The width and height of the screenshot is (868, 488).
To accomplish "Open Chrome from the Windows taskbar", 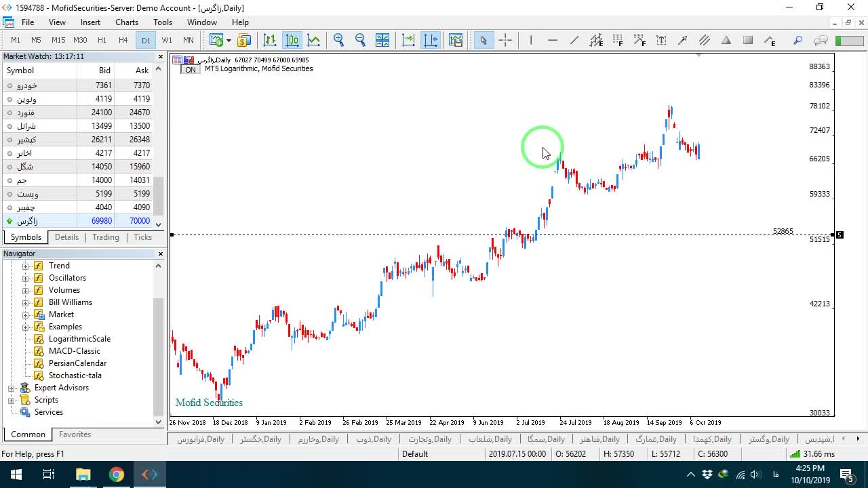I will click(117, 474).
